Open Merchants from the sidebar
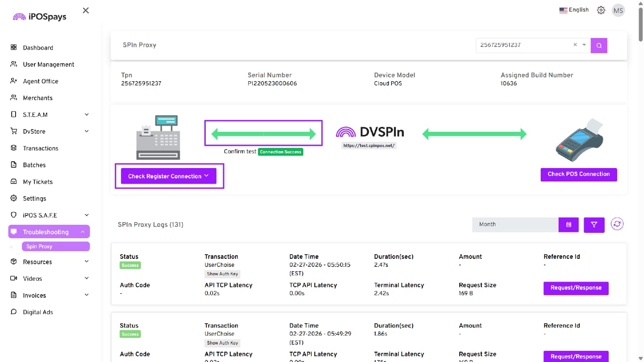 [38, 98]
